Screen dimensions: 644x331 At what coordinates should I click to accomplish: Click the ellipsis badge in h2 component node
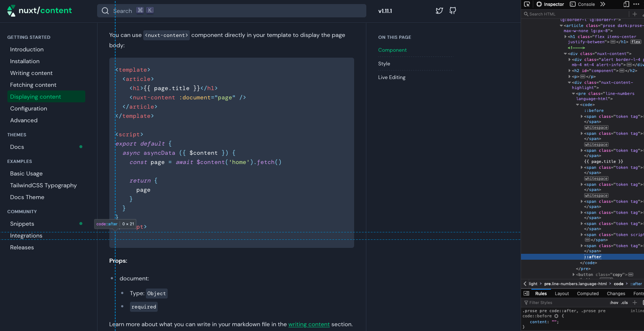point(622,71)
